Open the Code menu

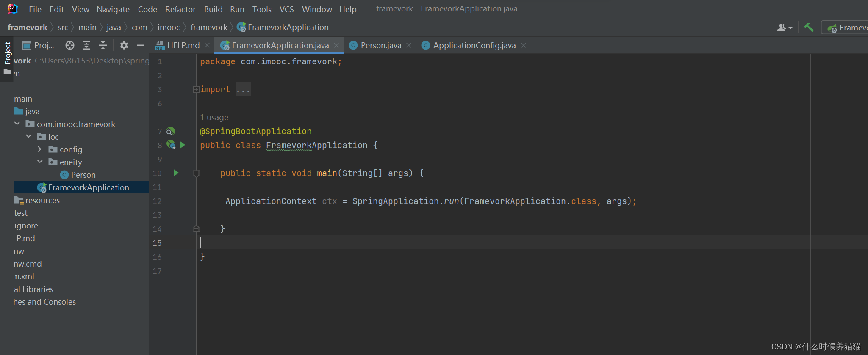(x=147, y=9)
